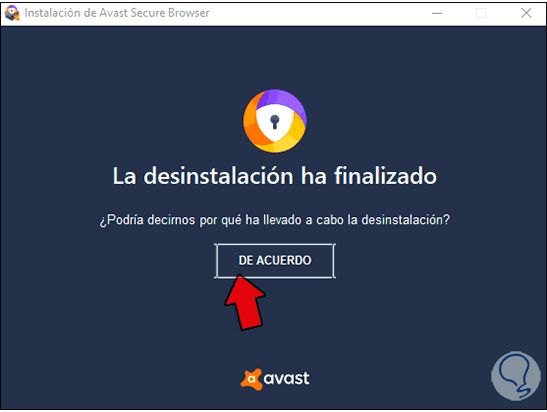Click the word 'finalizado' in the heading
Screen dimensions: 547x412
click(x=385, y=175)
